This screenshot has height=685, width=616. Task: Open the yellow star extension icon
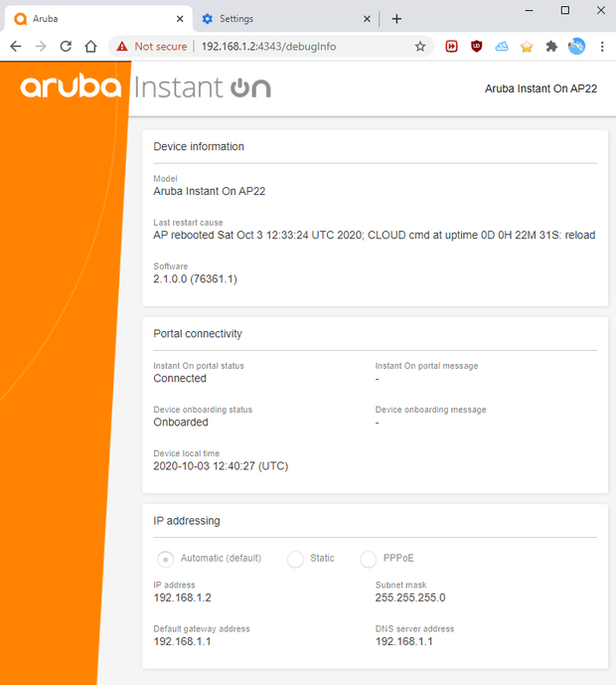click(527, 47)
